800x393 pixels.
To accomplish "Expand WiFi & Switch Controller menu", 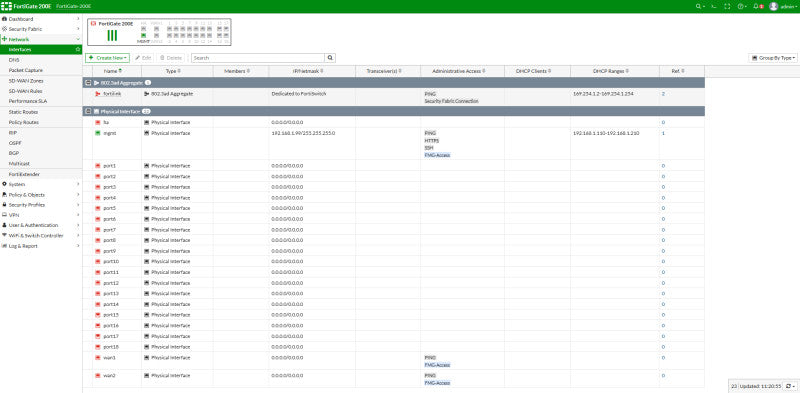I will pyautogui.click(x=41, y=236).
